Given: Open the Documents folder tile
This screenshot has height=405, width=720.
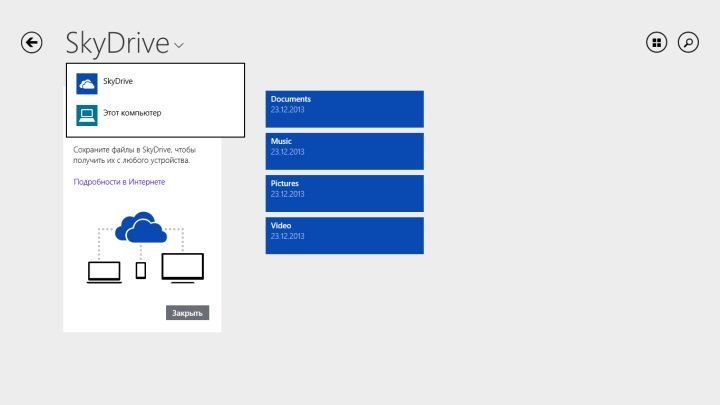Looking at the screenshot, I should click(344, 109).
